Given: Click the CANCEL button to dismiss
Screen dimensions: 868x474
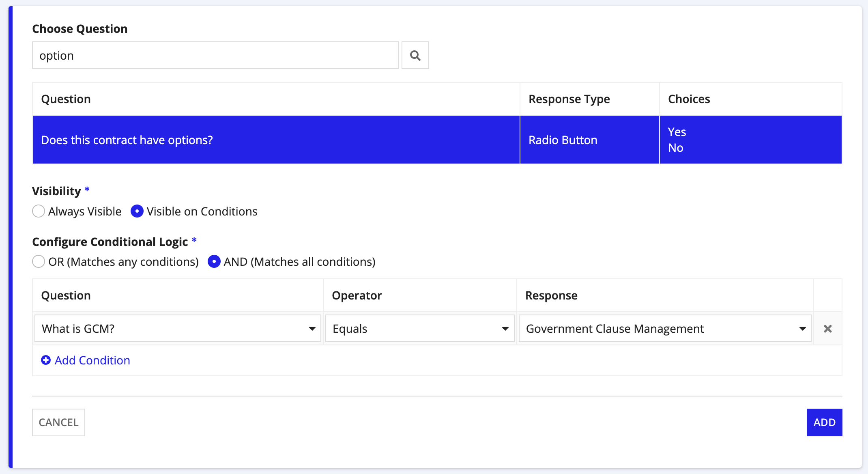Looking at the screenshot, I should [58, 422].
